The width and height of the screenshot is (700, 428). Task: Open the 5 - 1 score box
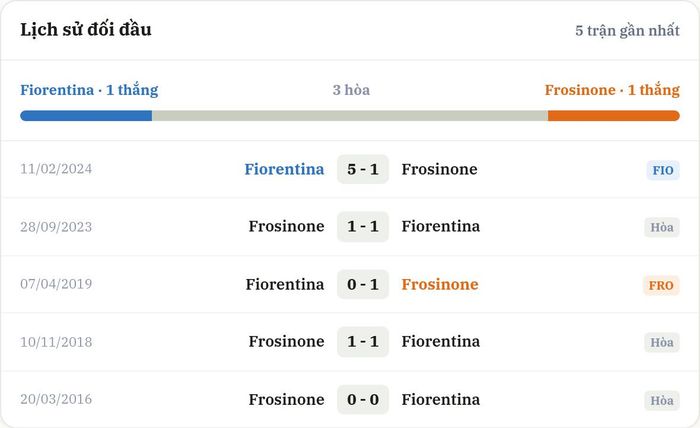coord(363,169)
